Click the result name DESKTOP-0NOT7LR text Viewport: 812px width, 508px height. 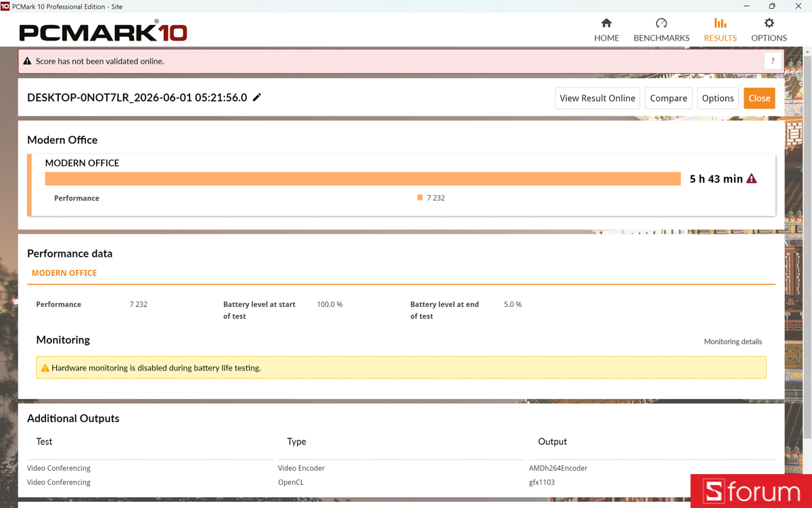[137, 98]
